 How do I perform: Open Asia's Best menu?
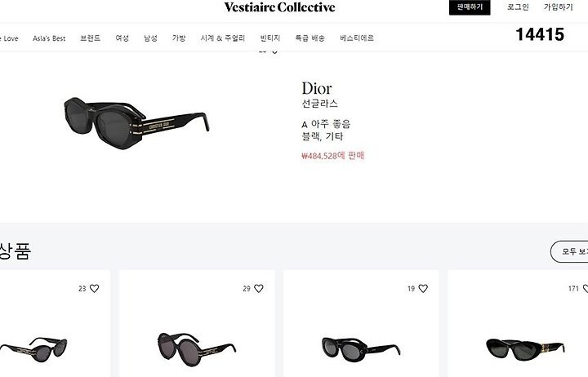click(x=49, y=38)
